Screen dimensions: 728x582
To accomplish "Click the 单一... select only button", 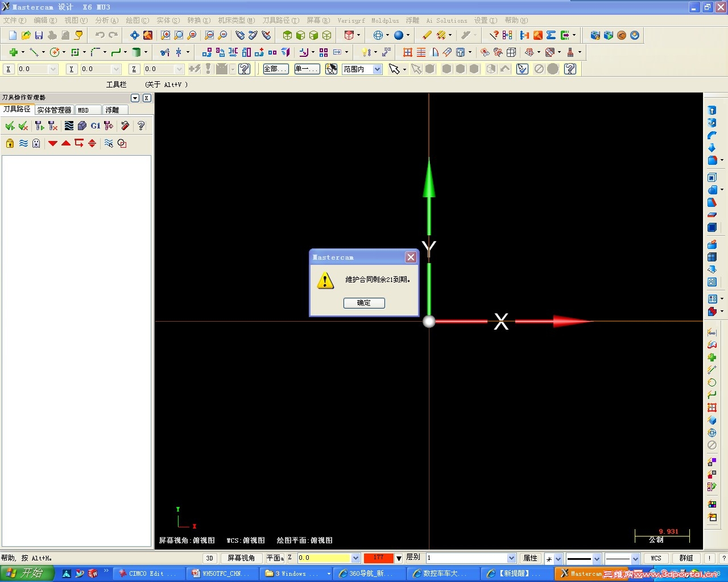I will pos(307,69).
